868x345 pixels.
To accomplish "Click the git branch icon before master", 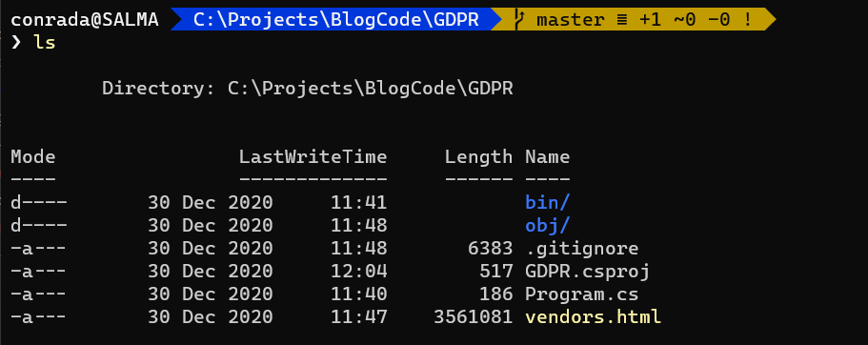I will pyautogui.click(x=518, y=20).
